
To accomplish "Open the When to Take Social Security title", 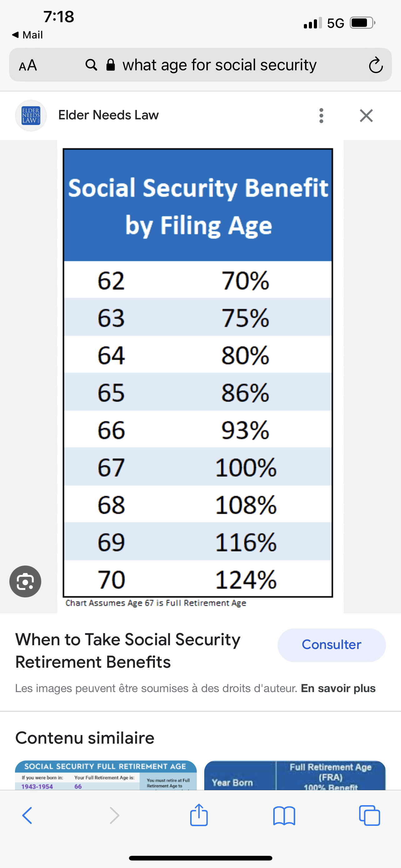I will [128, 650].
